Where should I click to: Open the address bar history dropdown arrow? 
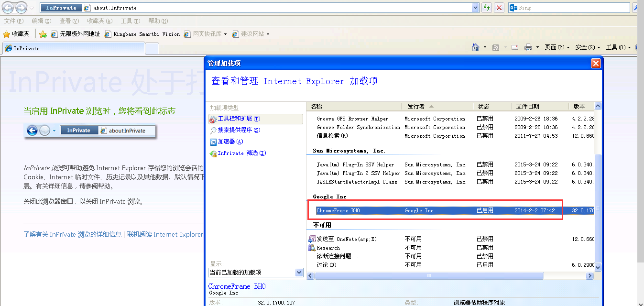click(475, 8)
